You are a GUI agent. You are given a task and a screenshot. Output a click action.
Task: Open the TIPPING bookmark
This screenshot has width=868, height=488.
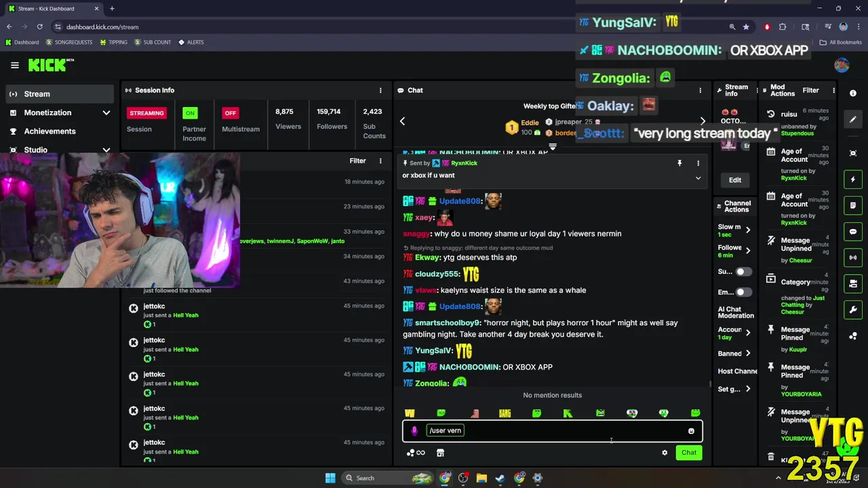[113, 42]
